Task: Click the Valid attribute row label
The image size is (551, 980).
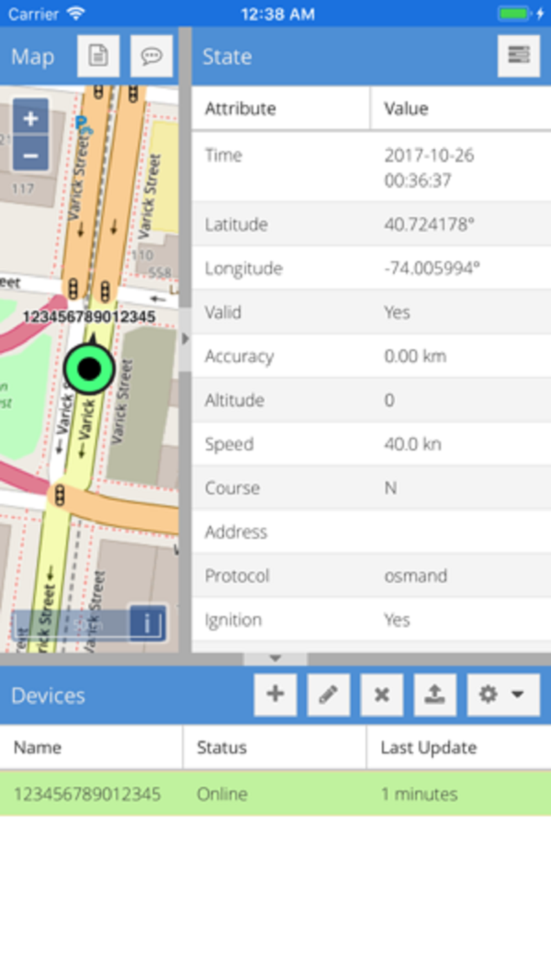Action: 223,313
